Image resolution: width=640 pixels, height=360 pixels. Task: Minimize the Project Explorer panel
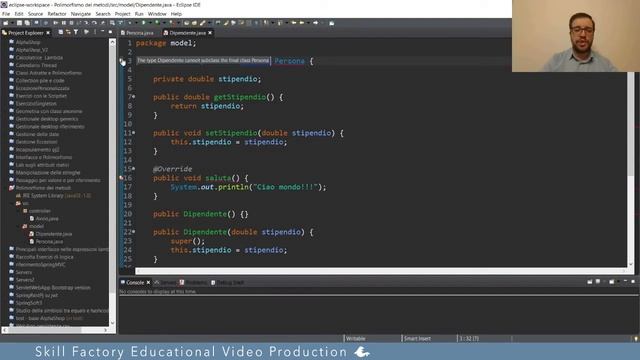[x=102, y=32]
